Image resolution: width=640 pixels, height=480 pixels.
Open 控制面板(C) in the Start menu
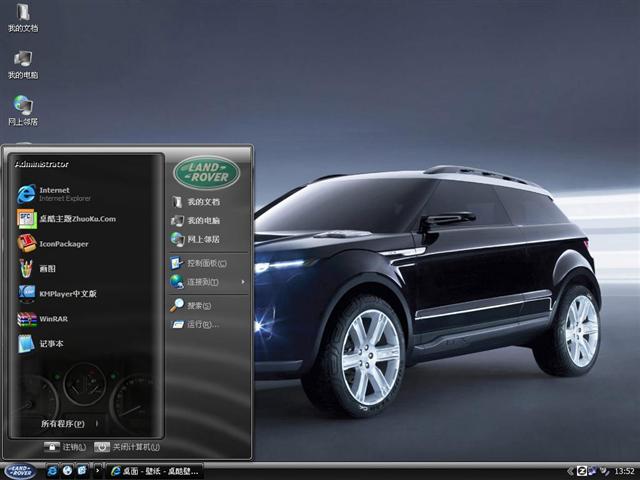tap(206, 263)
